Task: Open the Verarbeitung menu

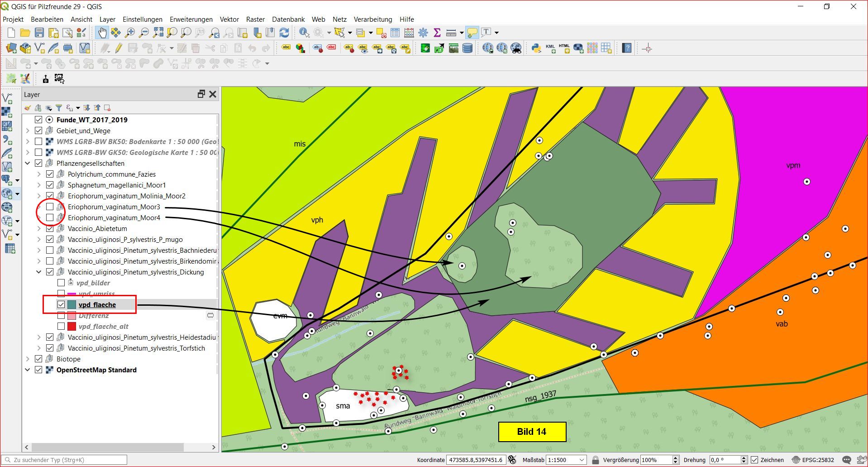Action: point(372,19)
